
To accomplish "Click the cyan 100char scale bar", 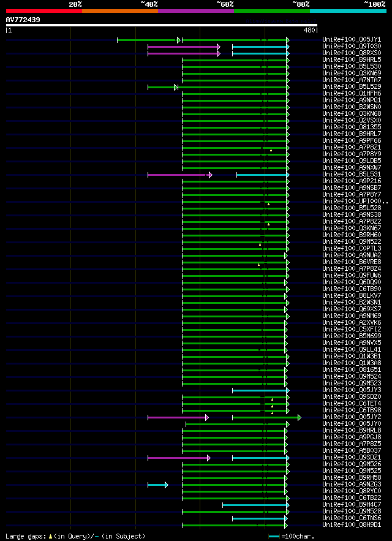I will tap(274, 537).
